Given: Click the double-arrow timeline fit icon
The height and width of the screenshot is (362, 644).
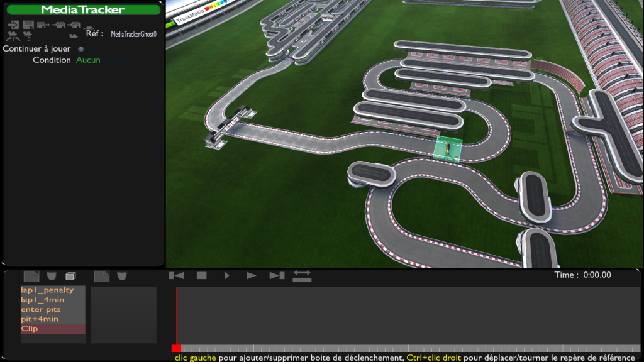Looking at the screenshot, I should [302, 276].
